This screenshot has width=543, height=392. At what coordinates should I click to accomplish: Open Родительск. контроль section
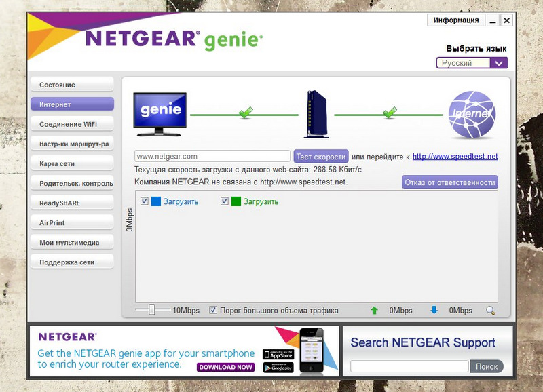tap(72, 183)
